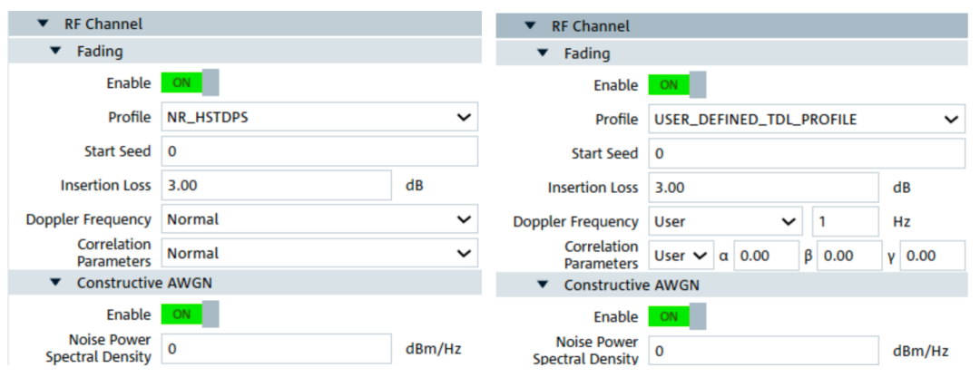Toggle Fading Enable switch in left panel
This screenshot has height=387, width=980.
click(x=190, y=83)
